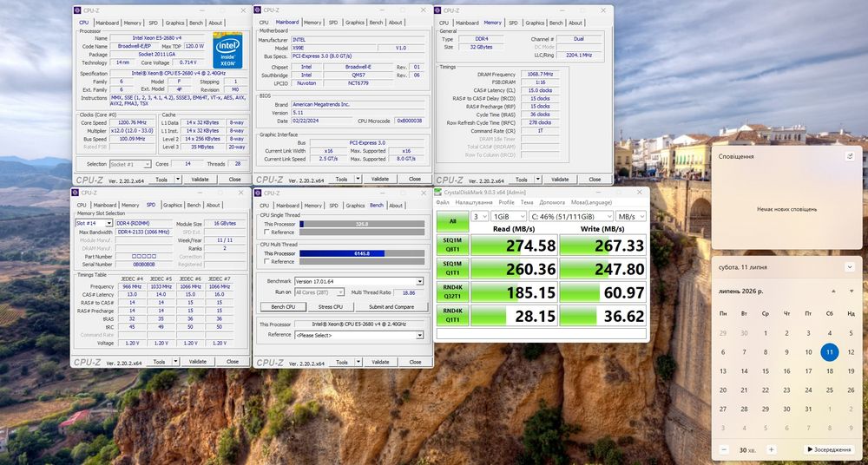Run the SEQ1M Q8T1 test
Viewport: 868px width, 465px height.
coord(452,246)
